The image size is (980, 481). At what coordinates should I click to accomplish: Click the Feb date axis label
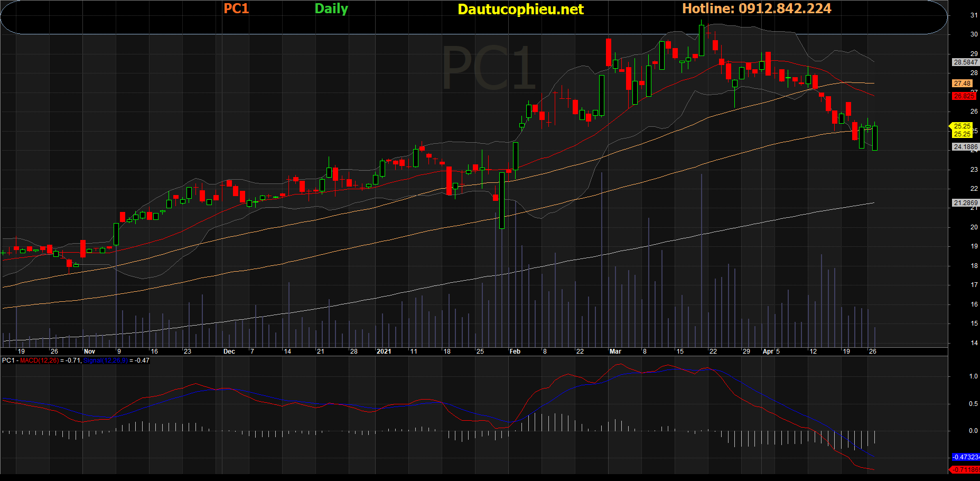(x=515, y=351)
